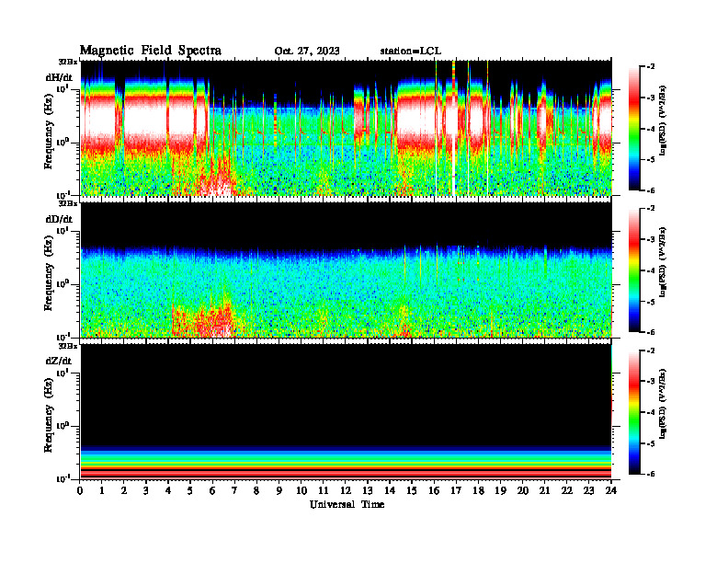The image size is (728, 563).
Task: Click the "Magnetic Field Spectra" title
Action: click(151, 51)
